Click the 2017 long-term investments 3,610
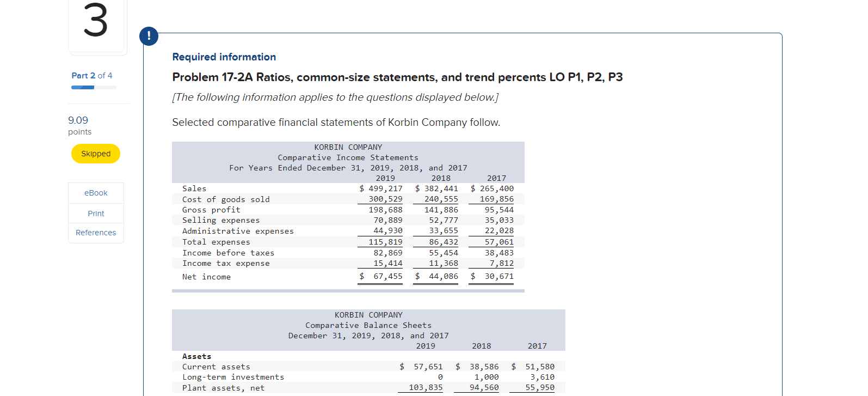The width and height of the screenshot is (868, 396). (543, 377)
